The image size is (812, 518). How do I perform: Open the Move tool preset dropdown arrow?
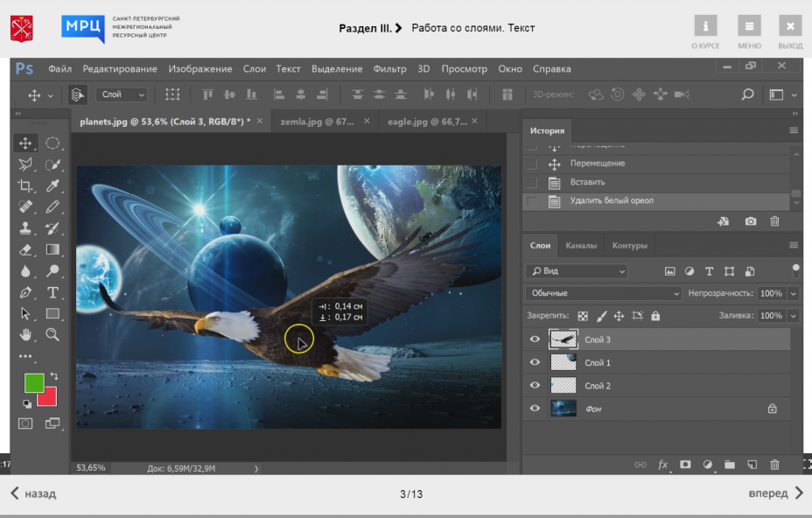pyautogui.click(x=50, y=95)
